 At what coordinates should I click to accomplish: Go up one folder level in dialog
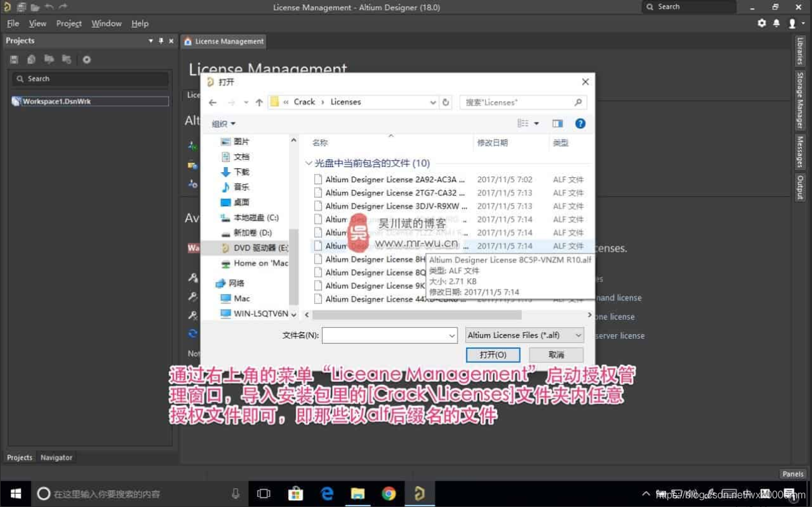click(259, 102)
